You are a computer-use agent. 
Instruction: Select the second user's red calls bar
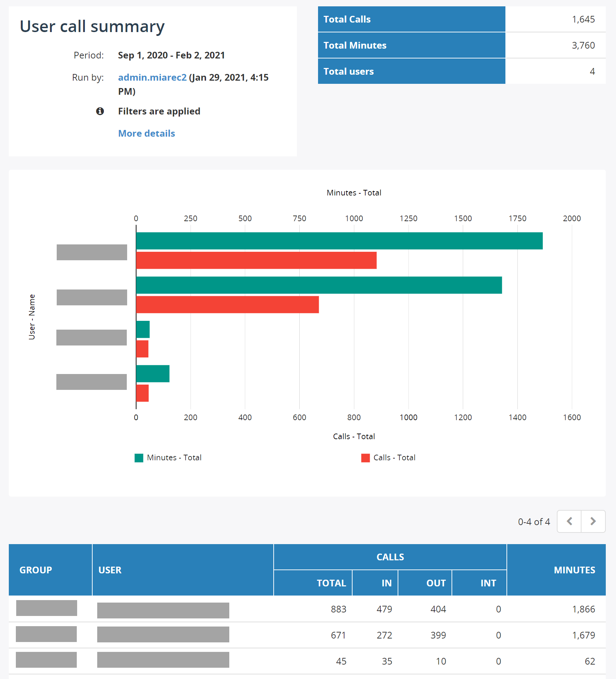(x=228, y=305)
